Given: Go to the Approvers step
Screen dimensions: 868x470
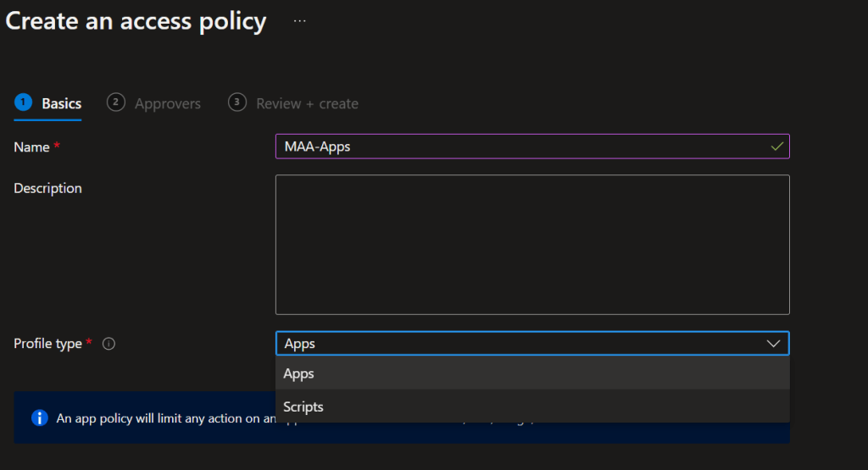Looking at the screenshot, I should point(168,103).
